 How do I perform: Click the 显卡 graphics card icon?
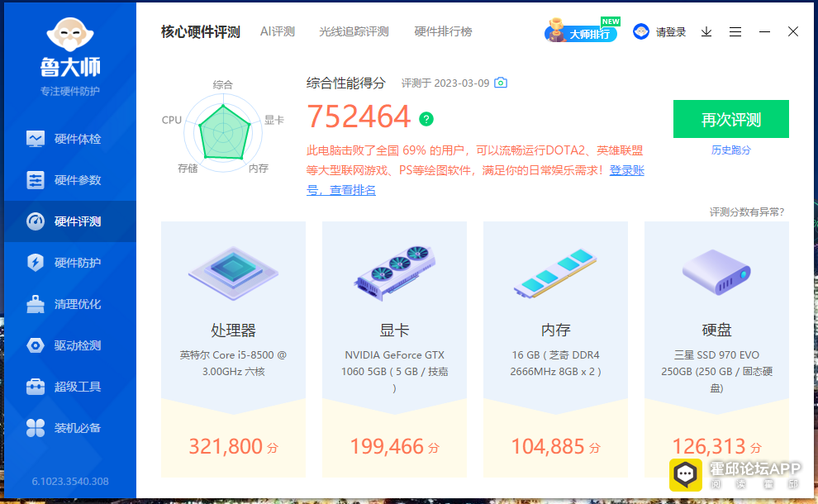coord(394,273)
